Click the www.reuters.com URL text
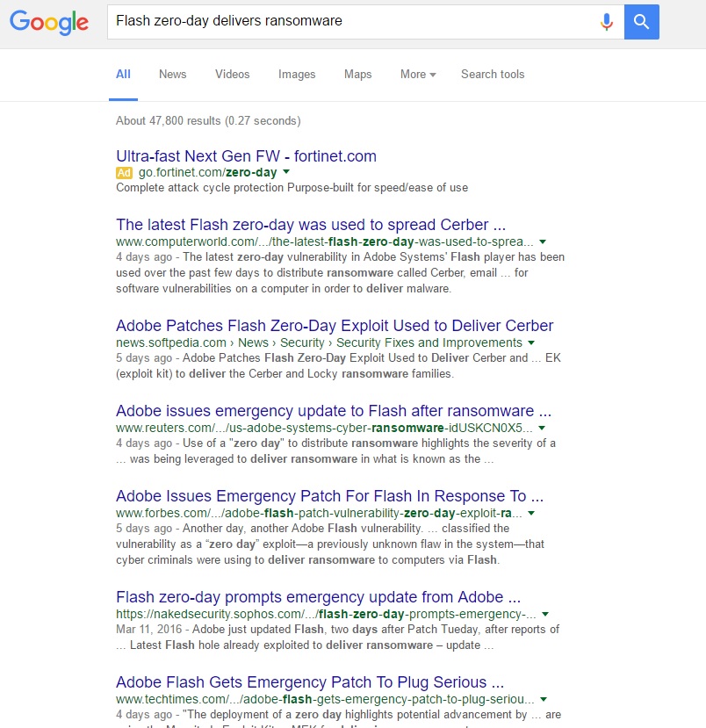Image resolution: width=706 pixels, height=728 pixels. [x=324, y=428]
